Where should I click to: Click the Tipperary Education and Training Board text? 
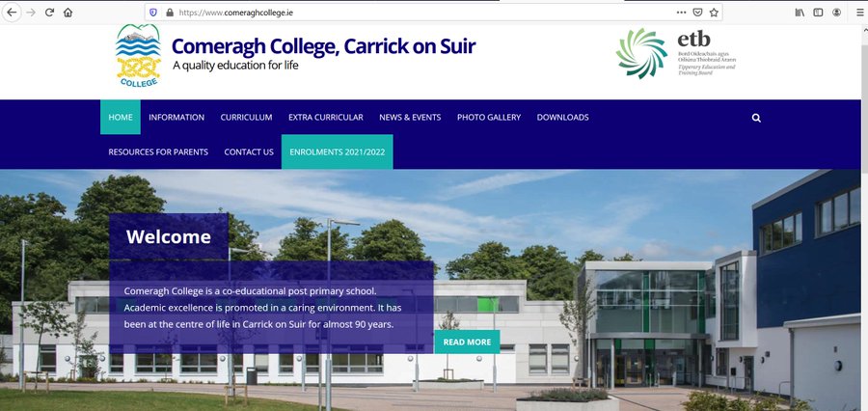pos(707,69)
